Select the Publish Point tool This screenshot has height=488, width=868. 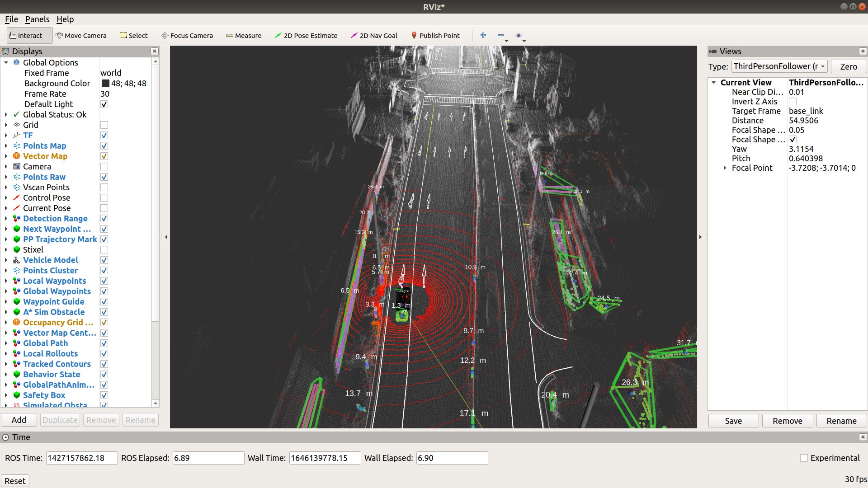(435, 36)
